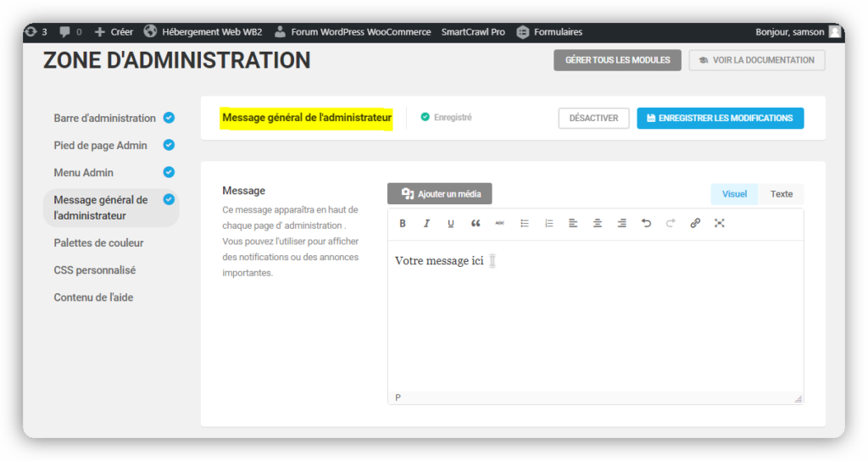Viewport: 868px width, 461px height.
Task: Create a numbered list
Action: [548, 224]
